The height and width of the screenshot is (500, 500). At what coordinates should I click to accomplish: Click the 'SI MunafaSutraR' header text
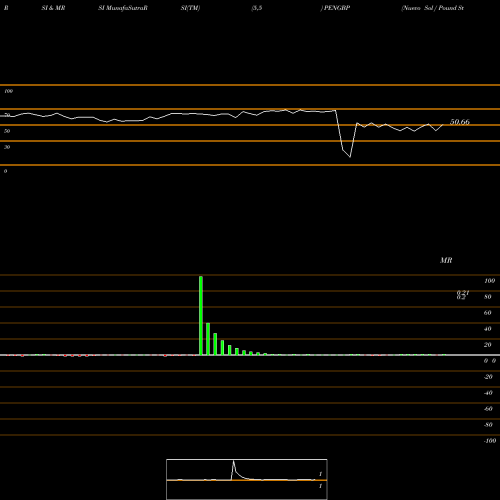(123, 8)
